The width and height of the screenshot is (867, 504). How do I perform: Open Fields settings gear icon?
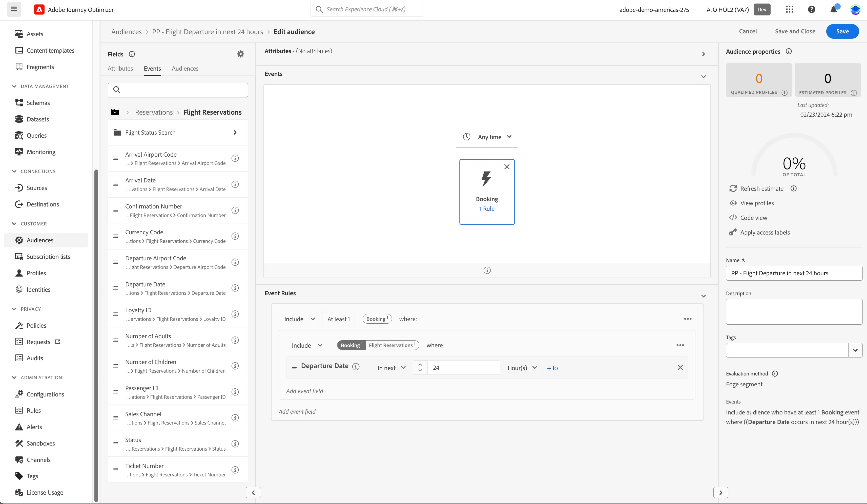click(241, 54)
